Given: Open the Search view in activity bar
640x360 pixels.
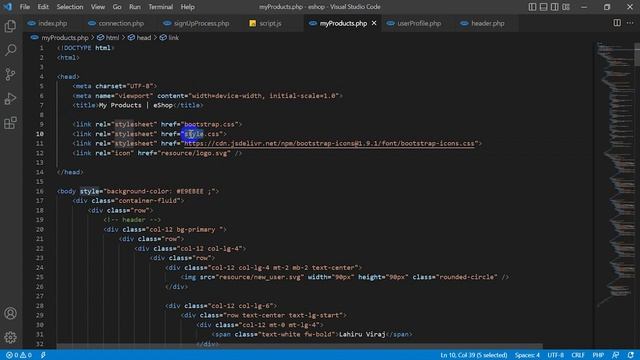Looking at the screenshot, I should [10, 50].
